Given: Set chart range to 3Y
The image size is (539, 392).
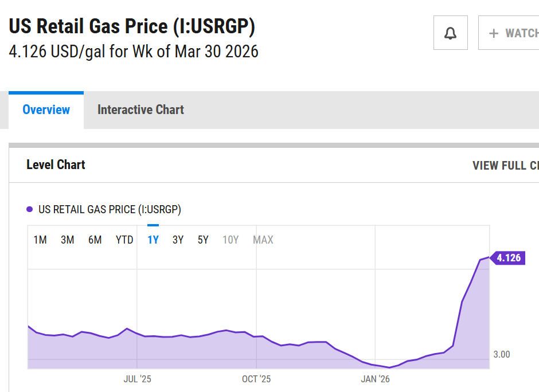Looking at the screenshot, I should (178, 240).
